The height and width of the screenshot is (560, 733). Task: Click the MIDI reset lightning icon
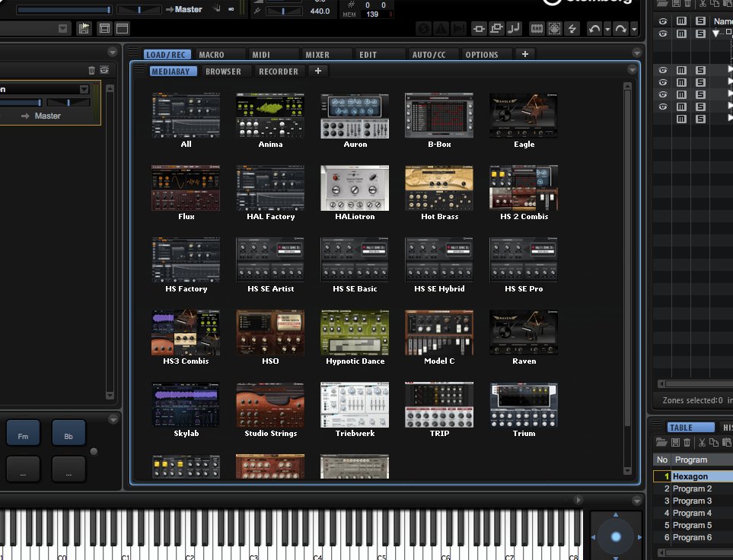tap(572, 29)
